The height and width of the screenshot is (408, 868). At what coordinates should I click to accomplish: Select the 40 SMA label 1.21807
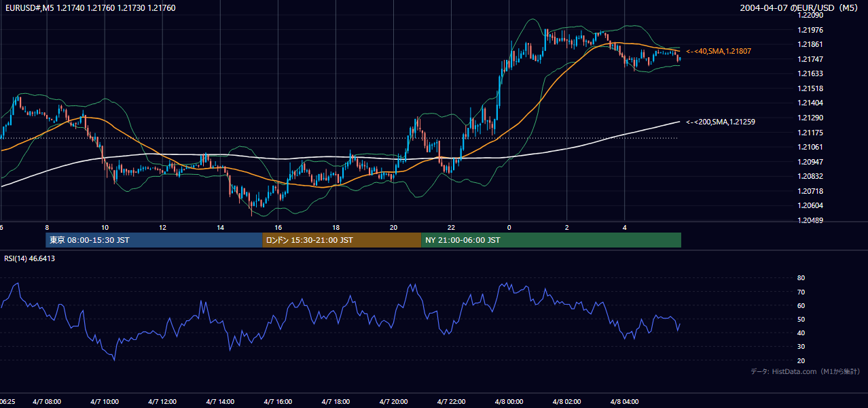(719, 51)
